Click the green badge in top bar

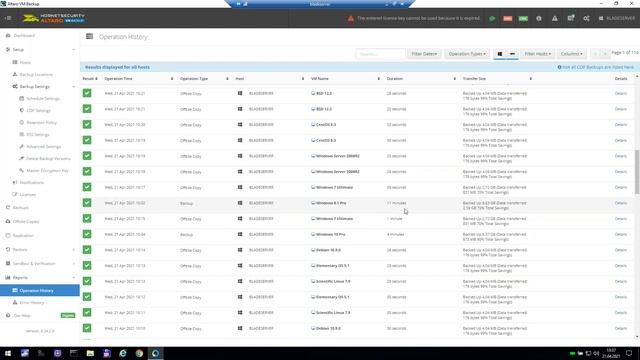pyautogui.click(x=523, y=18)
